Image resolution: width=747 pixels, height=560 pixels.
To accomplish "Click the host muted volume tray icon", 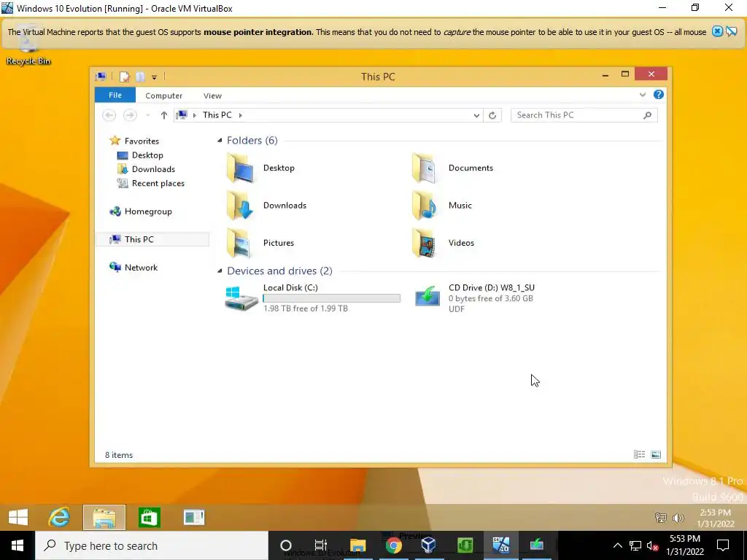I will tap(653, 545).
